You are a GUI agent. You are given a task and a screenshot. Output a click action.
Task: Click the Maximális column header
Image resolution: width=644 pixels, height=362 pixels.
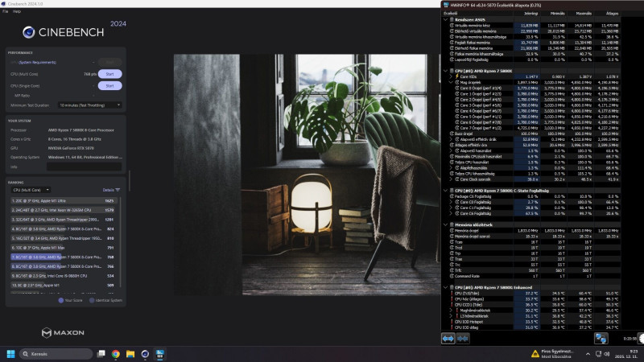584,14
